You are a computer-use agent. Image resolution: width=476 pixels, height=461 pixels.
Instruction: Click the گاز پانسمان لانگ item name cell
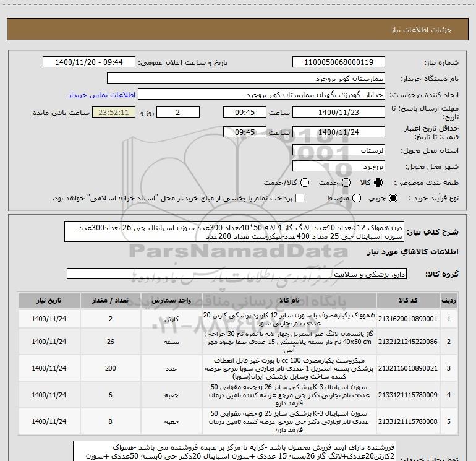click(x=289, y=342)
